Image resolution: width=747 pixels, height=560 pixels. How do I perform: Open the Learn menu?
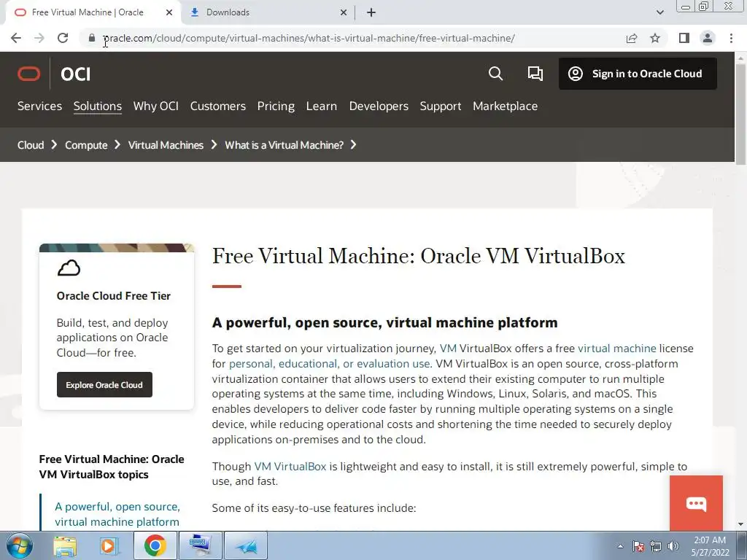(x=322, y=106)
